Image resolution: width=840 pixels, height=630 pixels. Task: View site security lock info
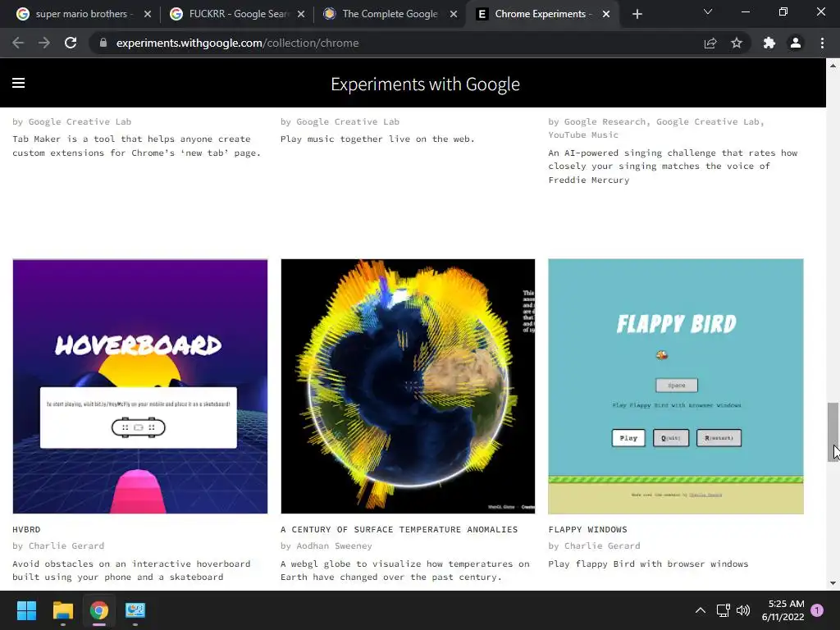(x=103, y=43)
